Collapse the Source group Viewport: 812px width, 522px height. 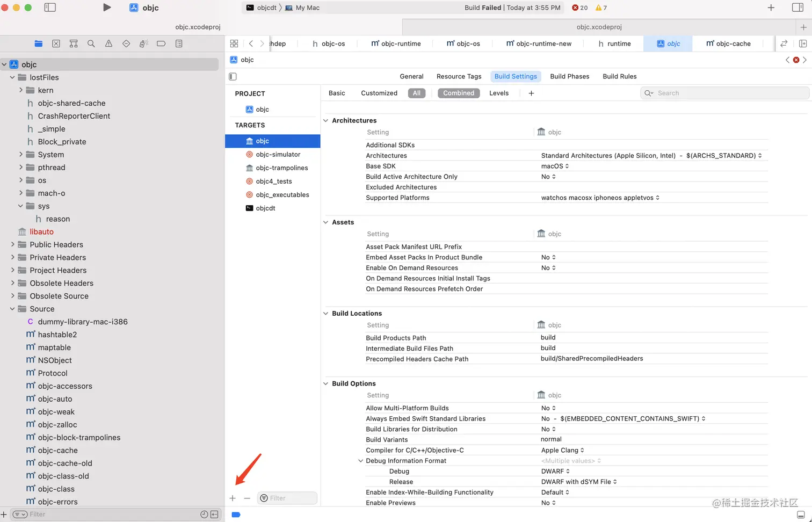pos(12,309)
